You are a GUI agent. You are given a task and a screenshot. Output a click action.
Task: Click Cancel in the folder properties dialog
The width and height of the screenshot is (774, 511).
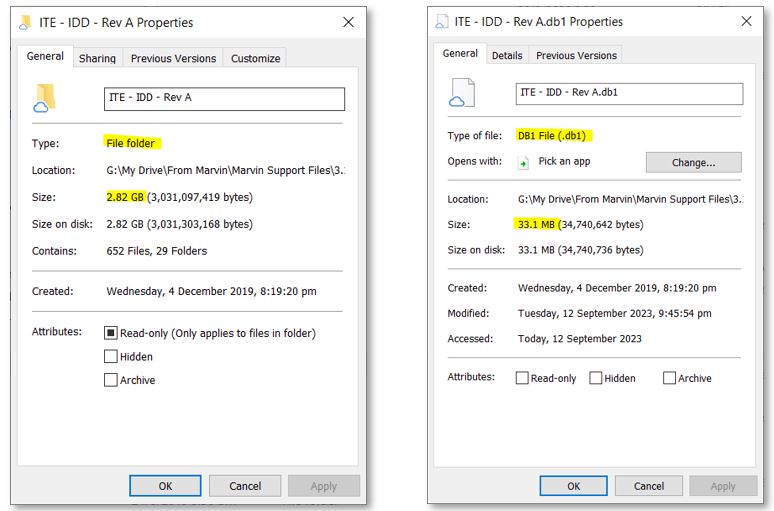[x=245, y=486]
